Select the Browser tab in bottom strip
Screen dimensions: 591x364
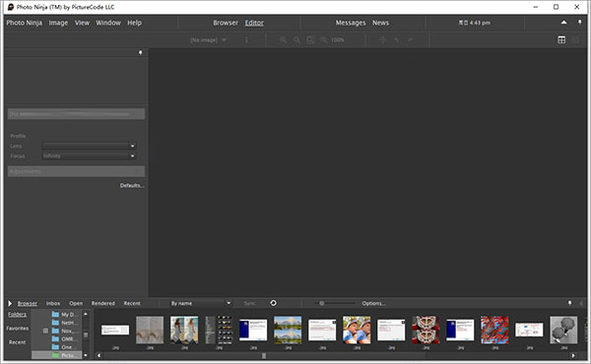[x=28, y=303]
